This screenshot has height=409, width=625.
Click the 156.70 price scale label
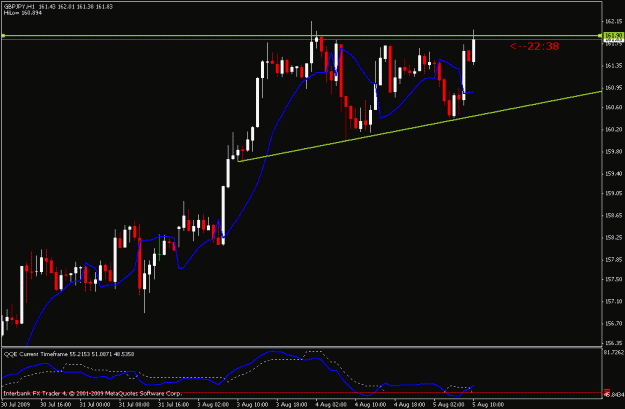tap(614, 324)
